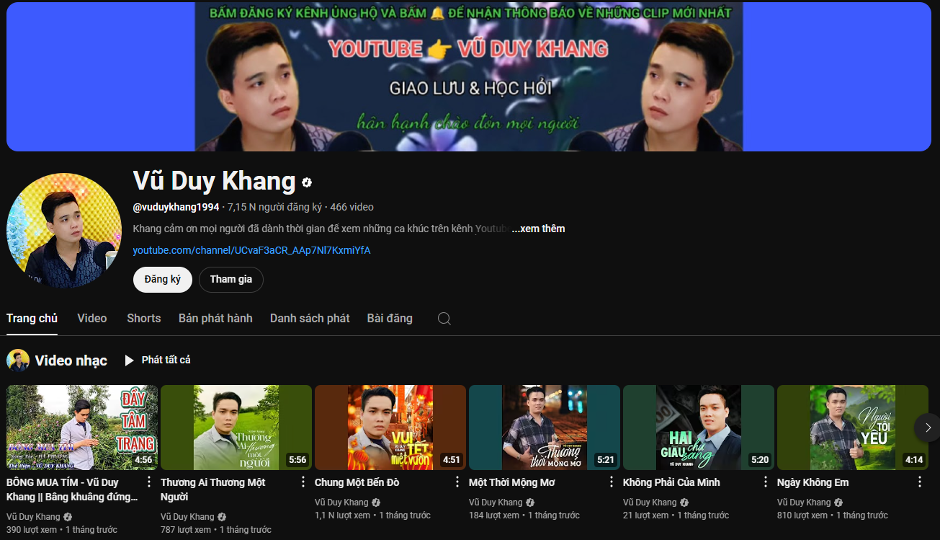Click the verified badge beside the Vũ Duy Khang title
The height and width of the screenshot is (541, 941).
307,183
